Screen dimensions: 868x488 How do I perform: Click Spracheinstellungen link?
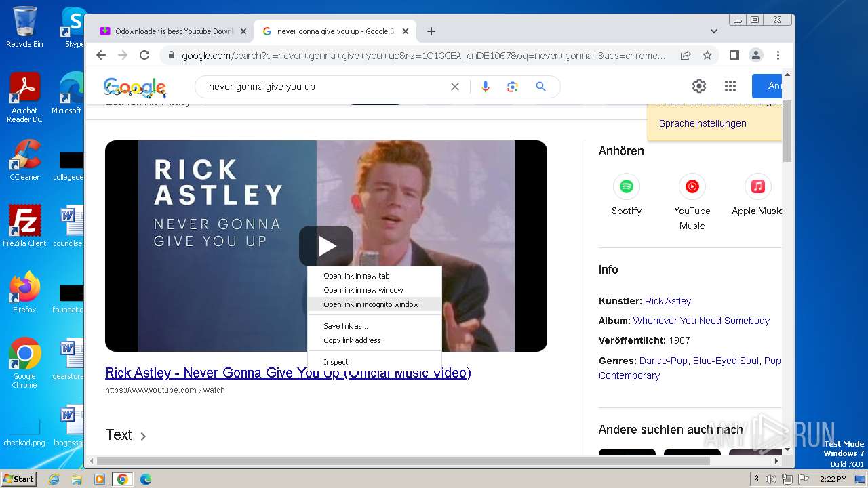pyautogui.click(x=703, y=123)
